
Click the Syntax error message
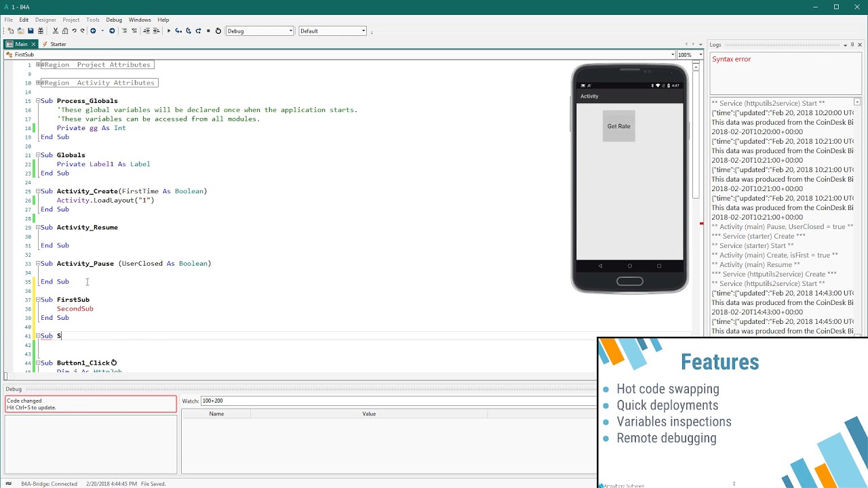click(731, 59)
